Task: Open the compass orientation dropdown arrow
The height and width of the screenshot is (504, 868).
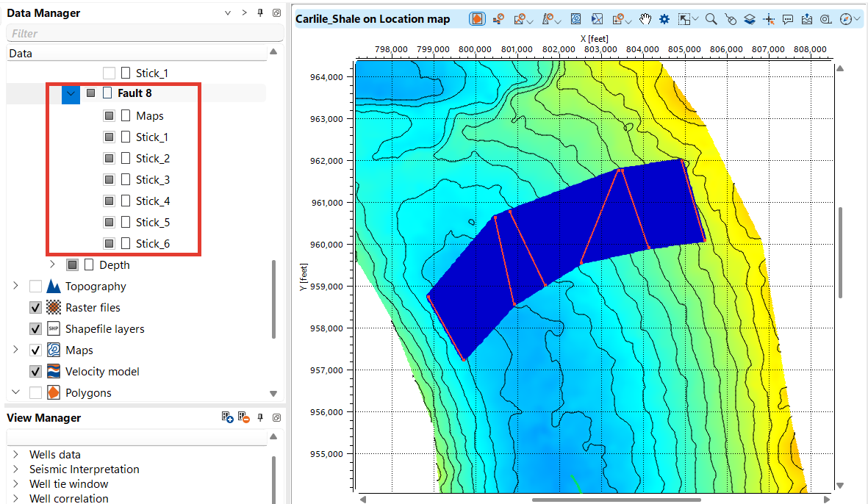Action: point(857,20)
